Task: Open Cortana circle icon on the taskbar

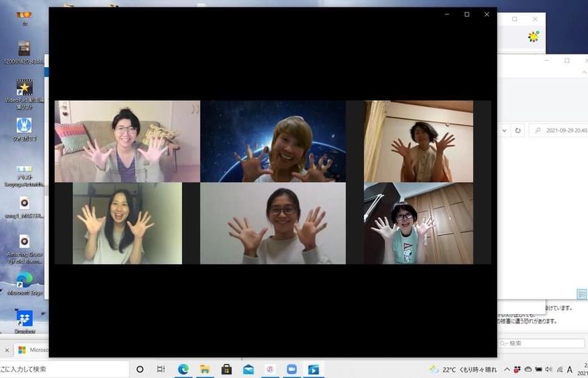Action: (x=140, y=369)
